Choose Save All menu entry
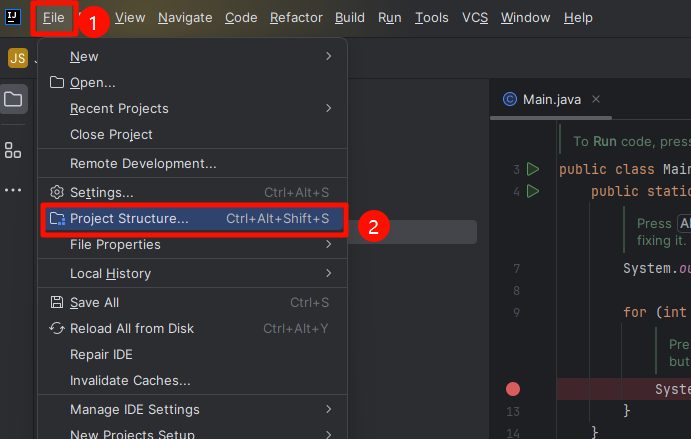691x439 pixels. click(94, 302)
